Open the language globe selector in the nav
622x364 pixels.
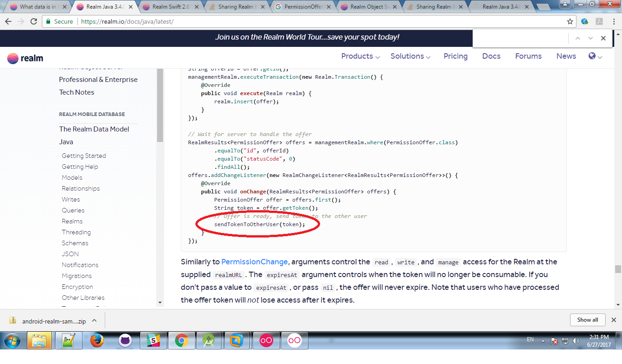(595, 56)
